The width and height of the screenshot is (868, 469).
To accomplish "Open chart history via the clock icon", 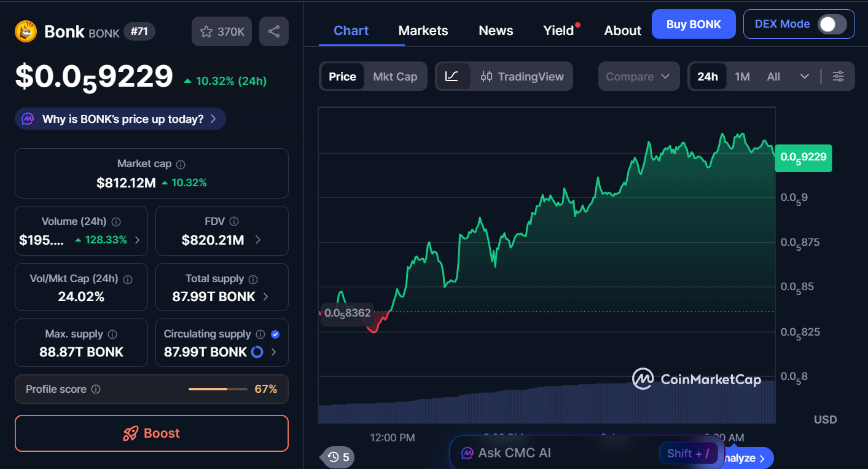I will pos(333,457).
